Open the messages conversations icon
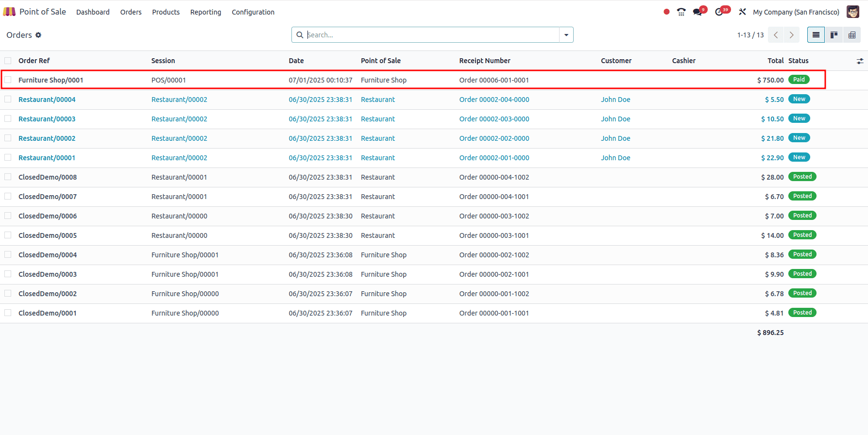Image resolution: width=868 pixels, height=435 pixels. [x=698, y=12]
